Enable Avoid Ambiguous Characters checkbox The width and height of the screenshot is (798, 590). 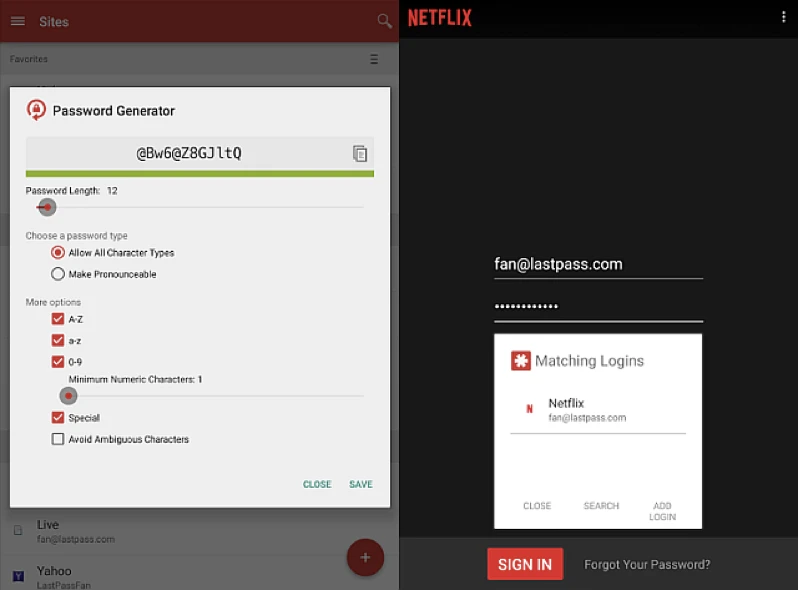[58, 439]
